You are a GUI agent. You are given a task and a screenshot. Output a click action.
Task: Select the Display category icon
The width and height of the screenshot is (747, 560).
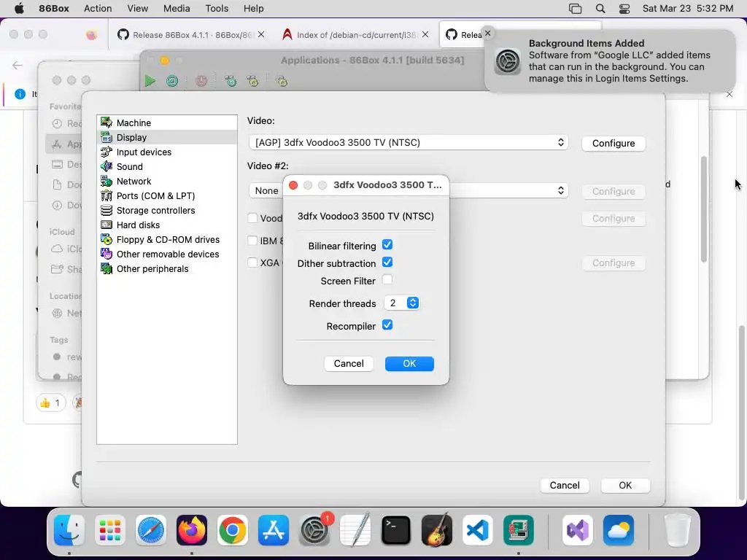(x=107, y=138)
